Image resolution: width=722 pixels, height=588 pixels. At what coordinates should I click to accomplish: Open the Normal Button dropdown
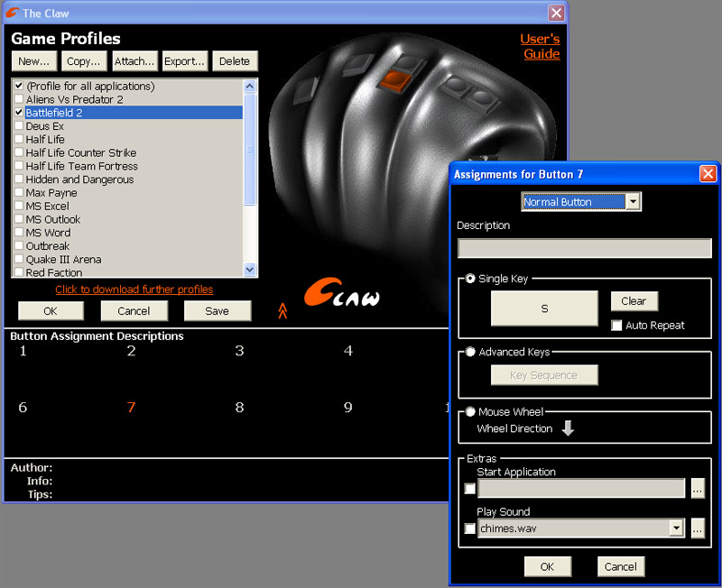[634, 201]
